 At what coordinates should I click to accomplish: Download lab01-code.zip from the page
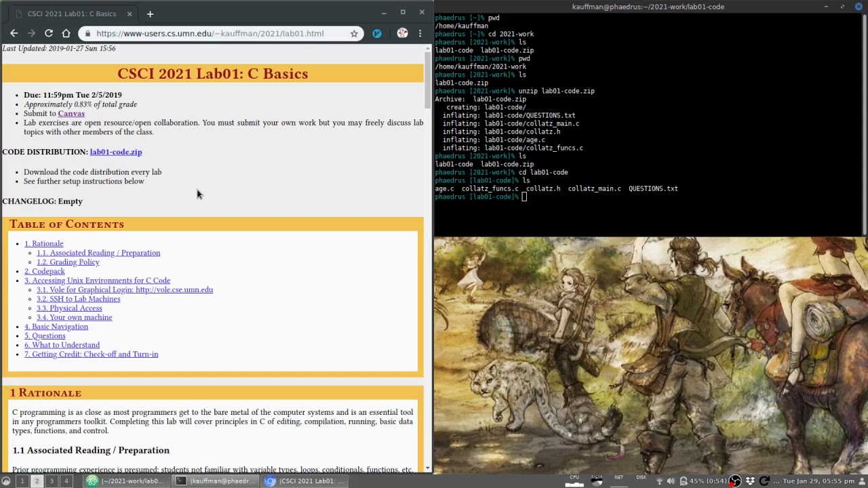[116, 152]
